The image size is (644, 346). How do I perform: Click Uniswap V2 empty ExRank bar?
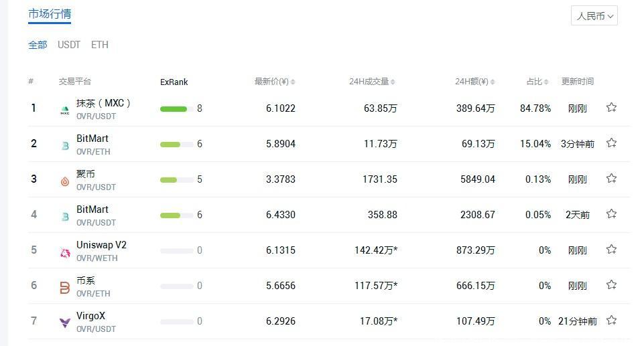[x=177, y=250]
